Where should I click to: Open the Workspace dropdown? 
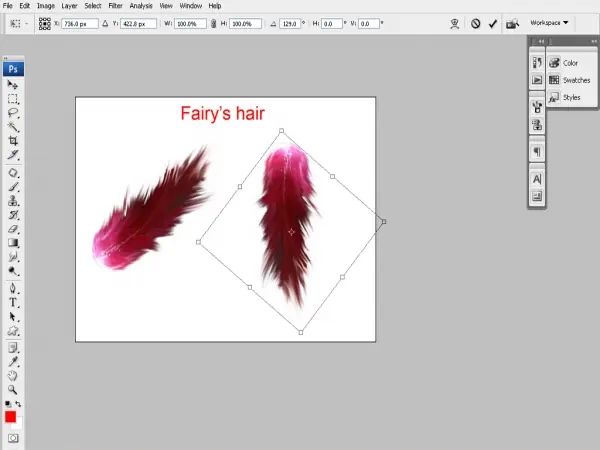[549, 23]
